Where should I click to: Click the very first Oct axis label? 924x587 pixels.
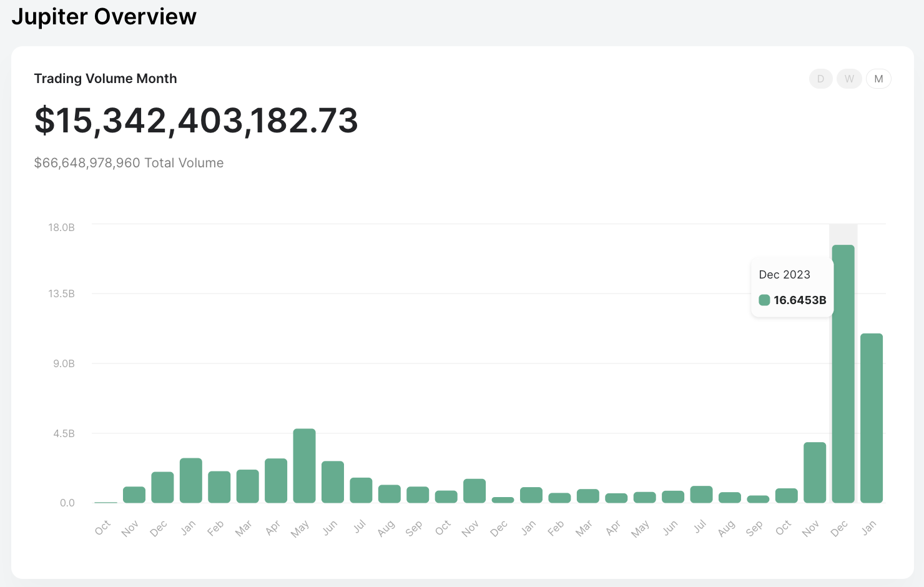pos(103,528)
